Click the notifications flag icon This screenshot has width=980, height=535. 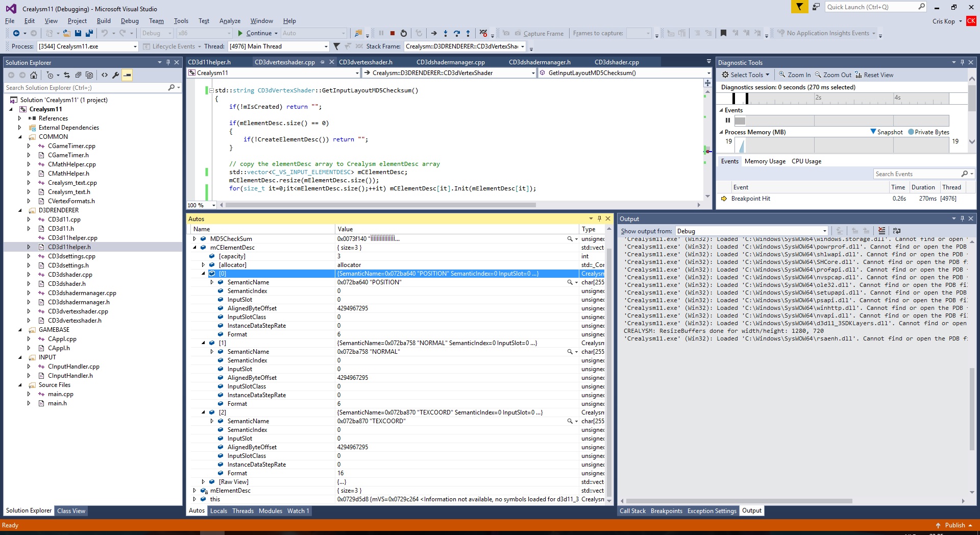[799, 7]
